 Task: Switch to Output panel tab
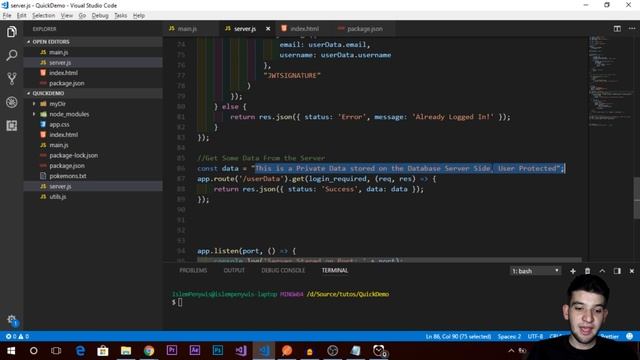point(234,270)
